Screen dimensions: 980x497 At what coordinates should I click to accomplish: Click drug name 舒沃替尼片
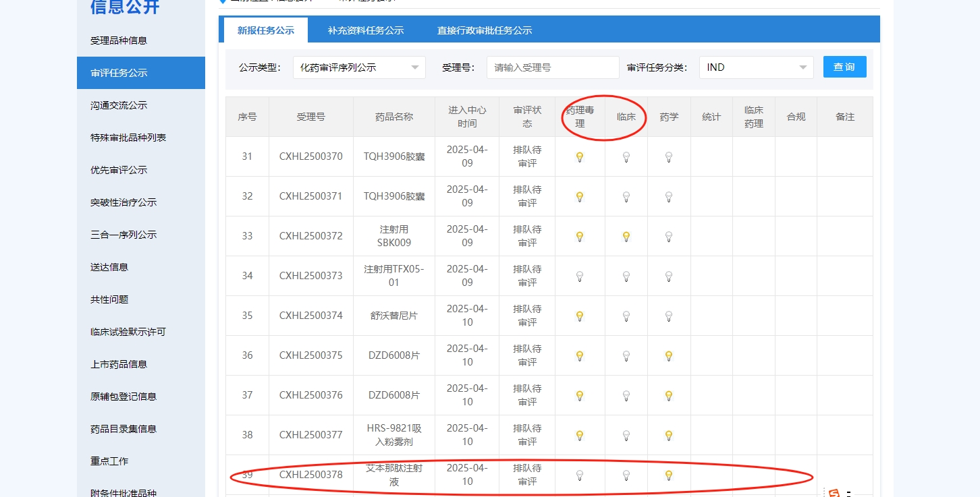click(x=394, y=316)
